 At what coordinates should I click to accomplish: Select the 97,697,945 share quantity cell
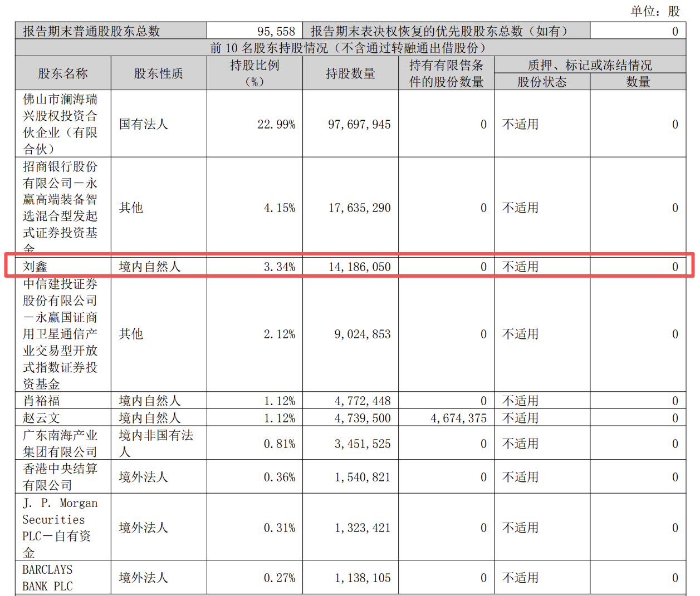pos(359,124)
